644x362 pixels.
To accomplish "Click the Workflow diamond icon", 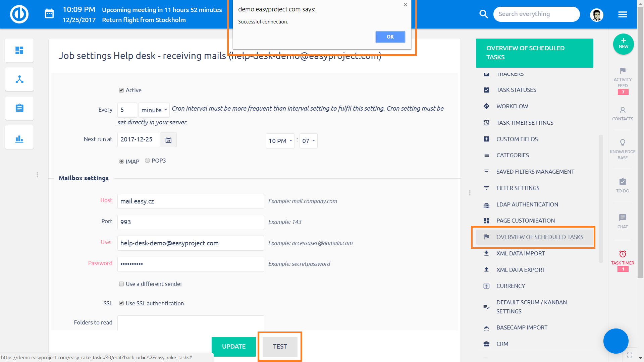I will point(486,106).
